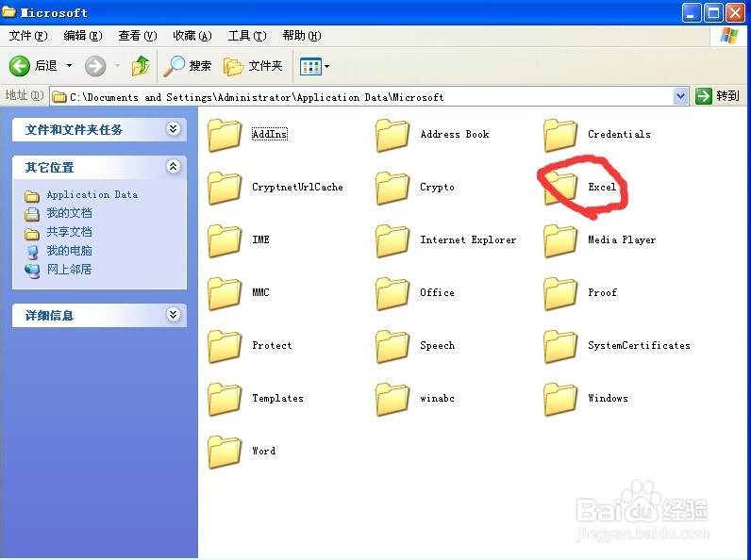Open the Crypto folder icon
Viewport: 751px width, 560px height.
pyautogui.click(x=392, y=189)
